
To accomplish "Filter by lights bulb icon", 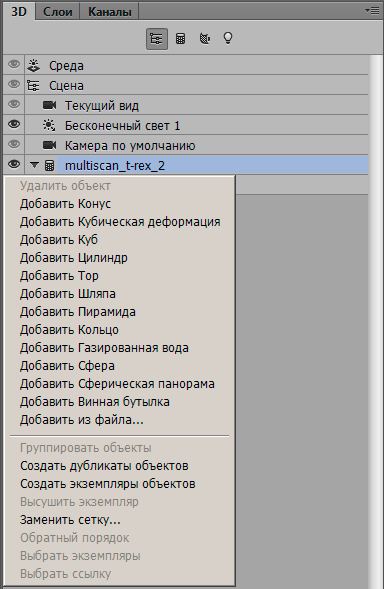I will (x=228, y=38).
